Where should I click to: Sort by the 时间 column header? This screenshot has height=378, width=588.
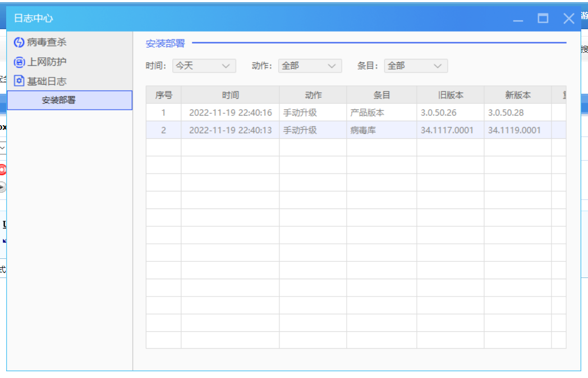230,95
